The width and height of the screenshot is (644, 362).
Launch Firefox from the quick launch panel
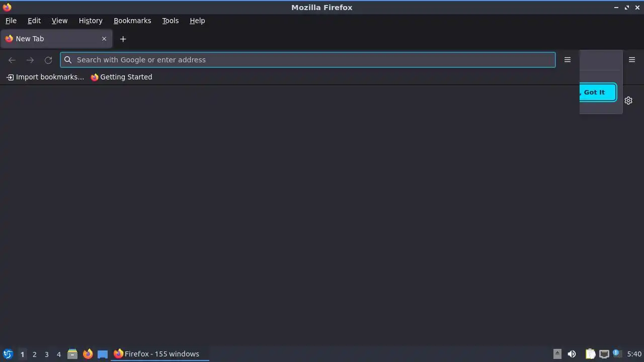point(88,354)
